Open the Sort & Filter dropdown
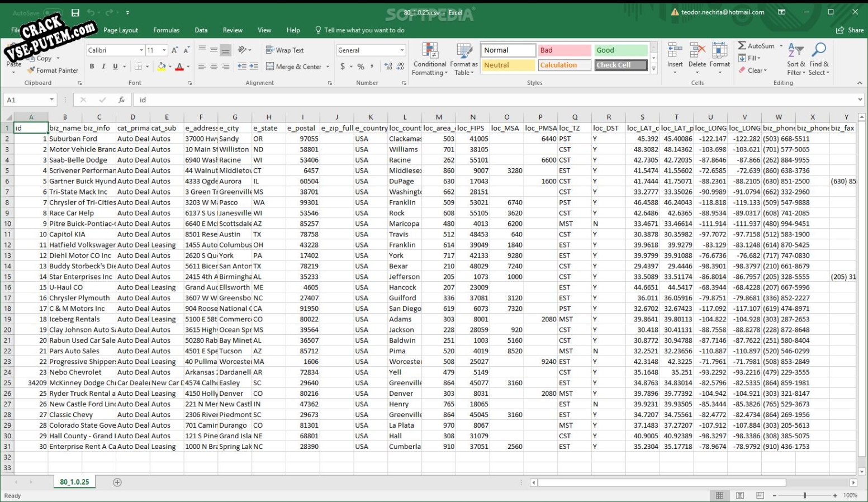868x502 pixels. click(796, 59)
